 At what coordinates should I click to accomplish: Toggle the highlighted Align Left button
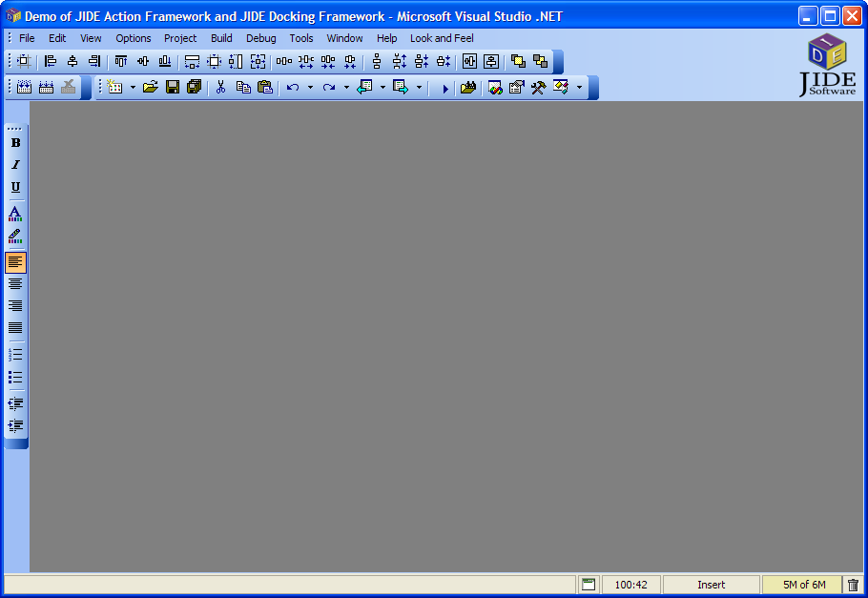pyautogui.click(x=15, y=262)
